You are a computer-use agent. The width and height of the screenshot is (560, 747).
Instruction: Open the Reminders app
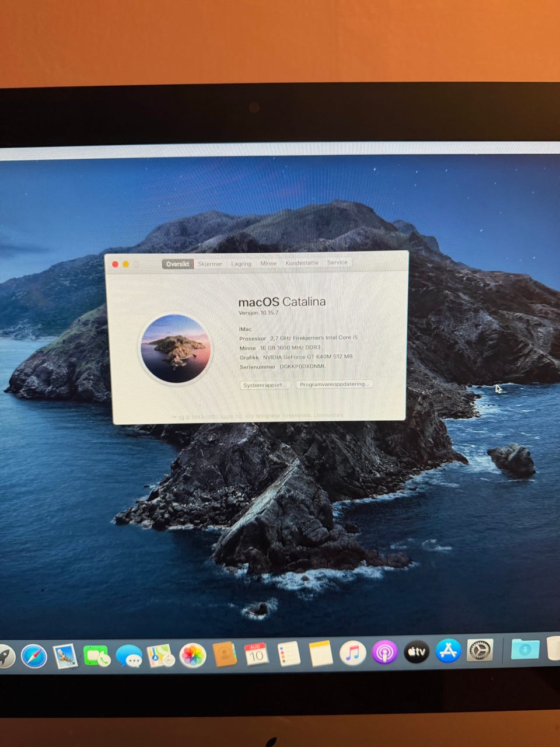pos(288,654)
